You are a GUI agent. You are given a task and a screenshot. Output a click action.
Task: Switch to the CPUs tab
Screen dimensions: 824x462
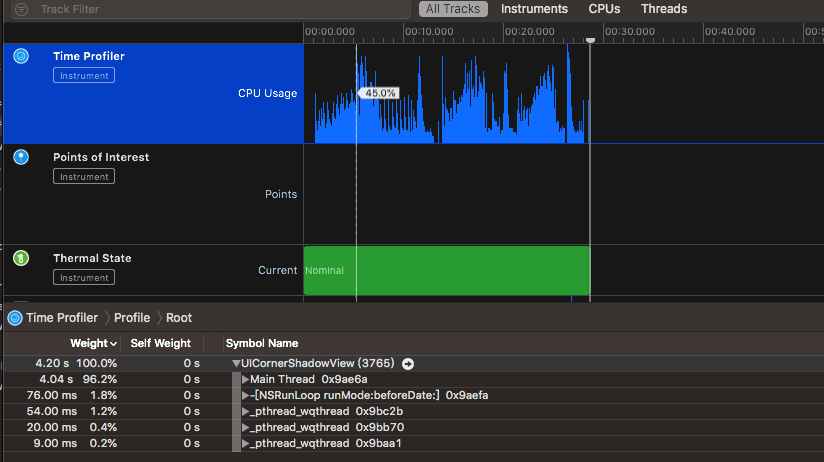[x=604, y=9]
